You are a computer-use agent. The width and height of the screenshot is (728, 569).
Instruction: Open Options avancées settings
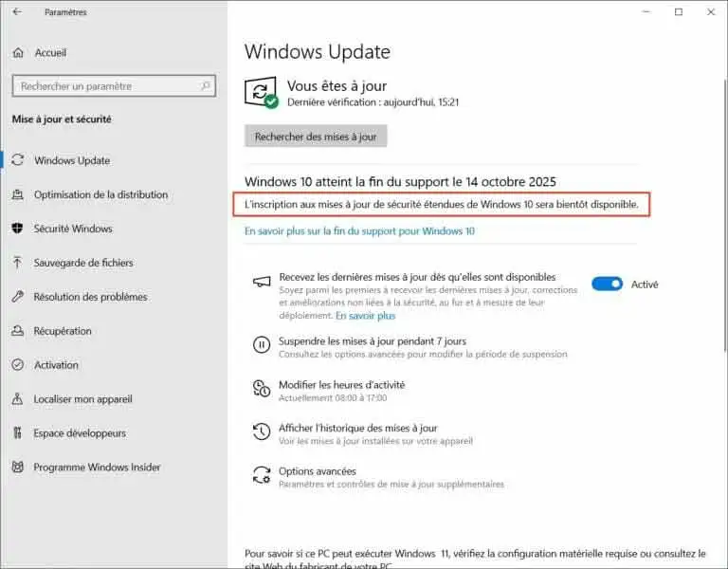(318, 471)
